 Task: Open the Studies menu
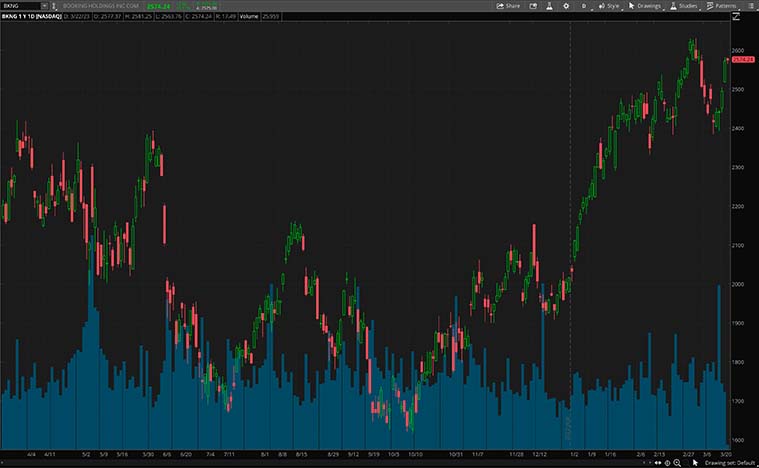click(685, 6)
